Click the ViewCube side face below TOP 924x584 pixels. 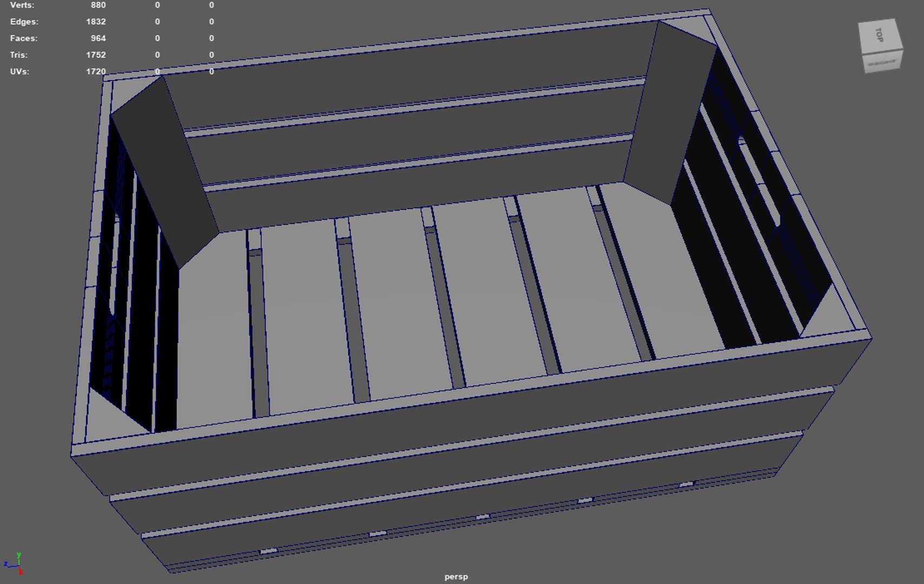point(883,62)
